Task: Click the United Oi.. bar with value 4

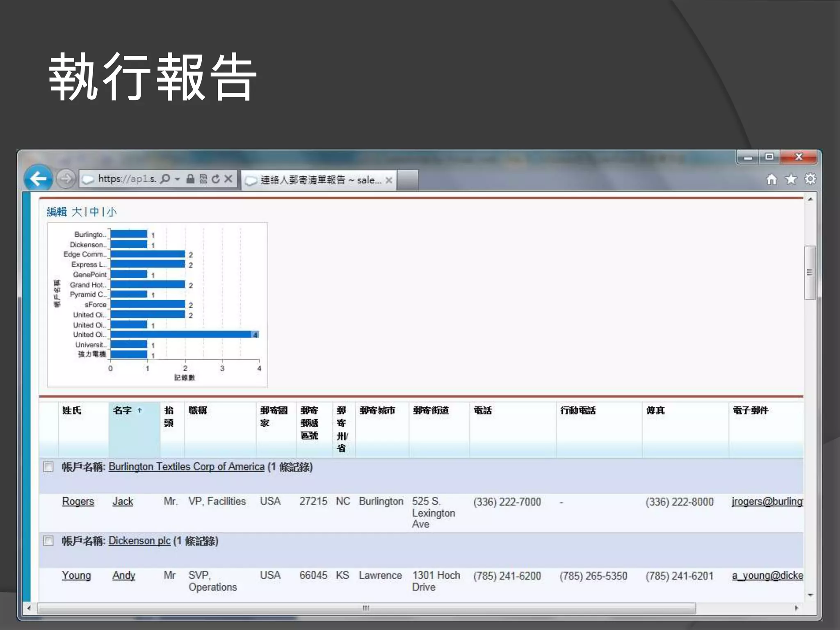Action: click(x=185, y=335)
